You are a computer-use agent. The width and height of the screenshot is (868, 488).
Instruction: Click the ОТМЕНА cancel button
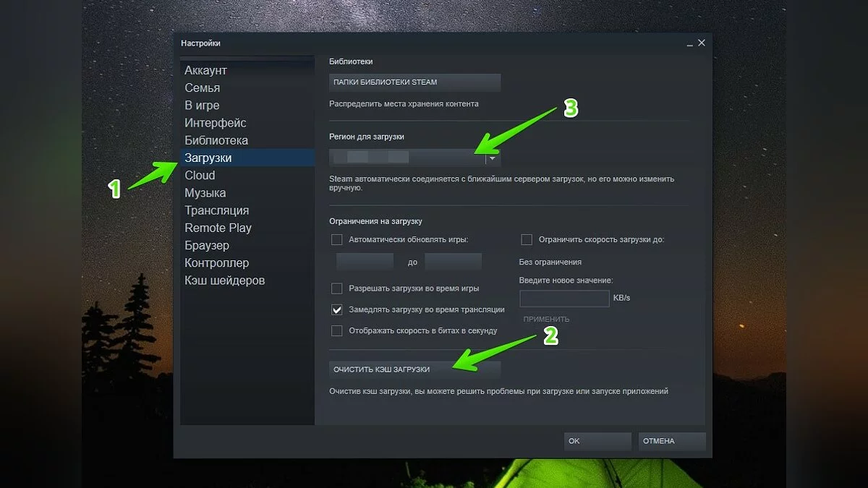click(672, 441)
